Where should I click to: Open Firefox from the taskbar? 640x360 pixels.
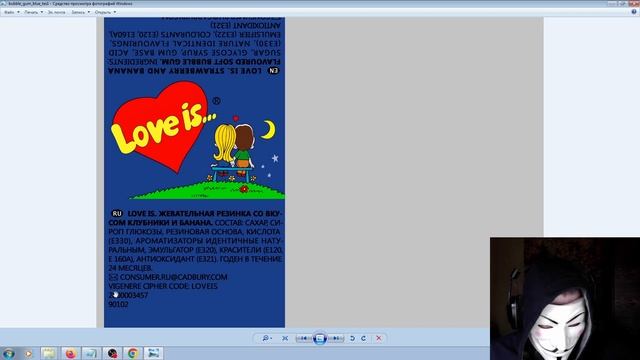[70, 353]
